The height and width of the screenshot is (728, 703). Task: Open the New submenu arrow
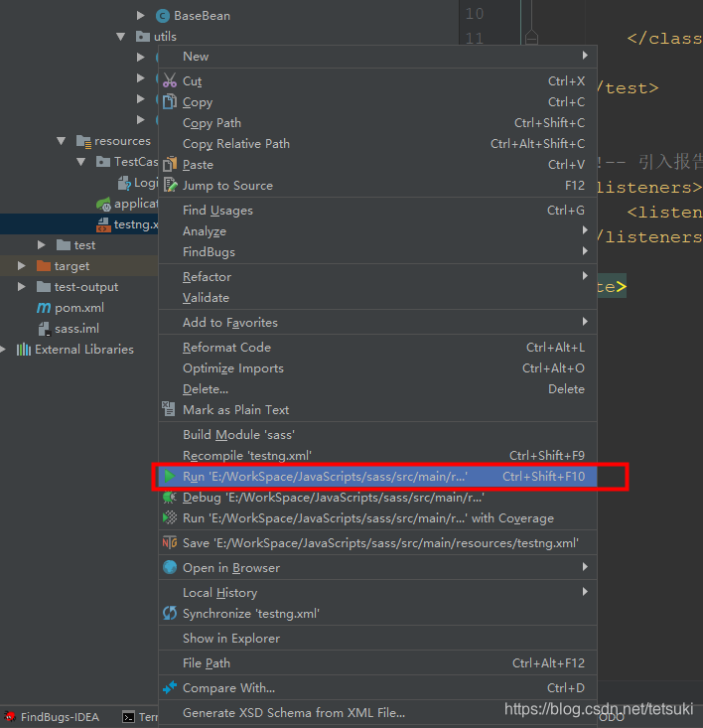[585, 56]
